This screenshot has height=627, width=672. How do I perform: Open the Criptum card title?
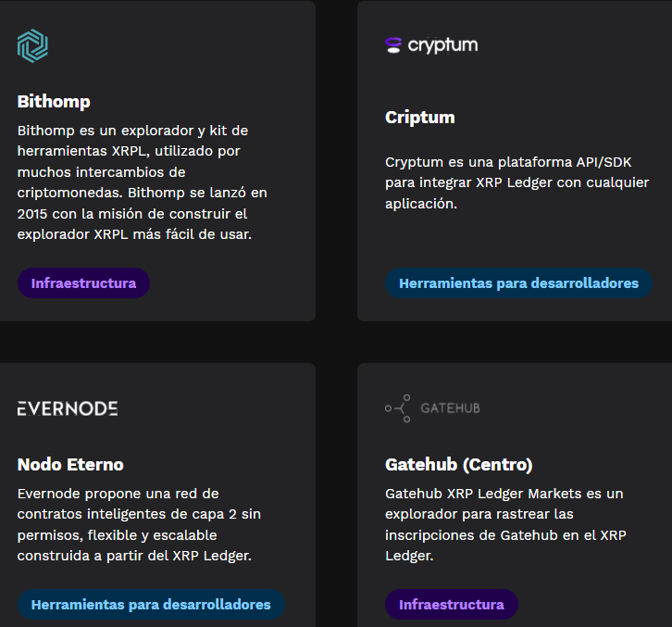point(420,118)
